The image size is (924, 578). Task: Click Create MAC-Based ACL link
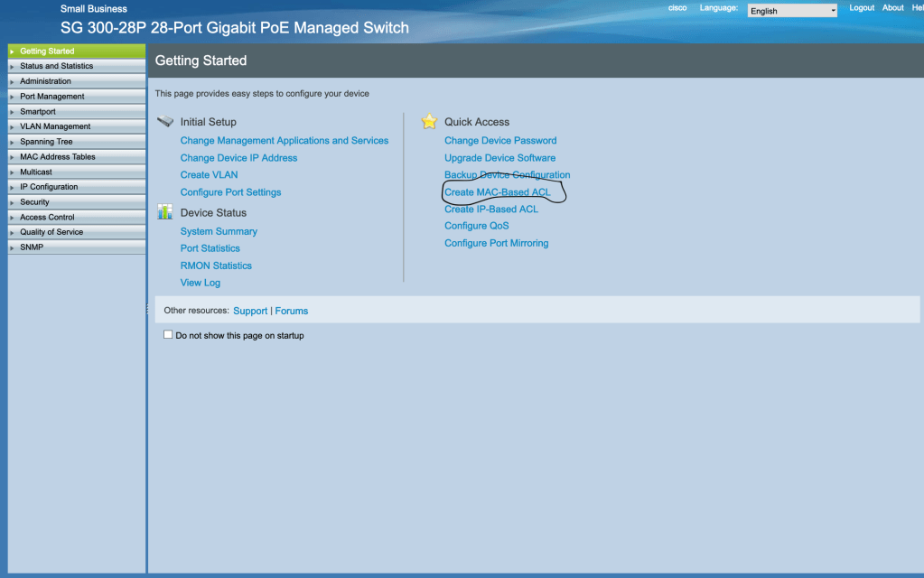tap(497, 192)
